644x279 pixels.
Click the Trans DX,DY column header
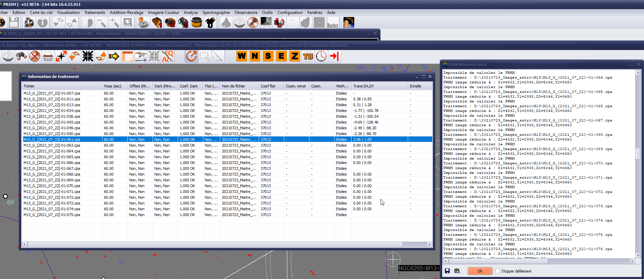pyautogui.click(x=379, y=86)
